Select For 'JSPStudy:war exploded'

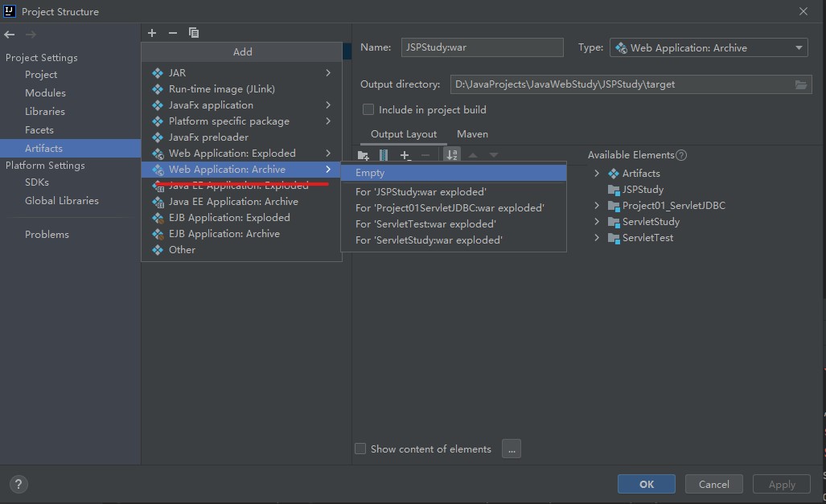[x=454, y=191]
